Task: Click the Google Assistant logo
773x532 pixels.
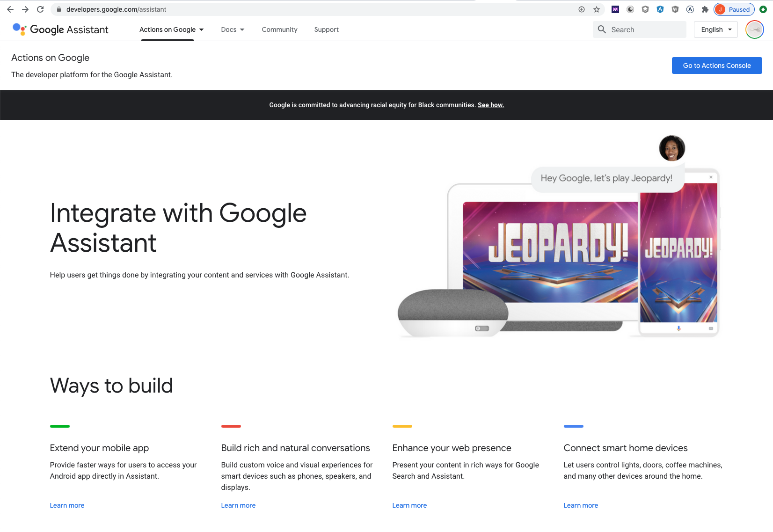Action: [19, 29]
